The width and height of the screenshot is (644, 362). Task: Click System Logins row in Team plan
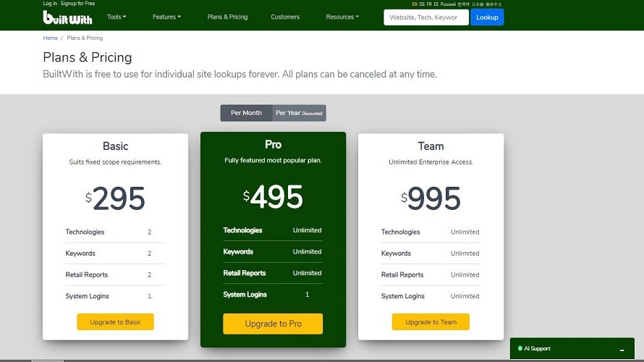tap(431, 296)
